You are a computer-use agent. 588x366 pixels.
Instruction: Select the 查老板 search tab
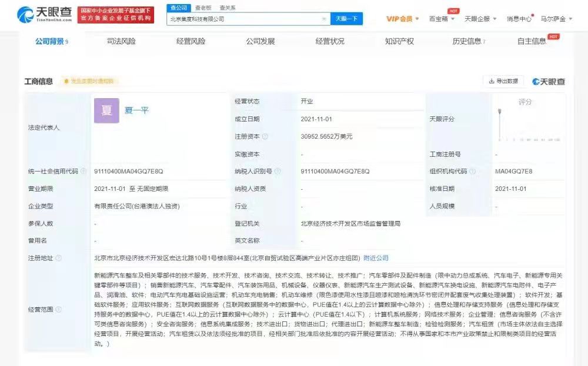coord(203,8)
